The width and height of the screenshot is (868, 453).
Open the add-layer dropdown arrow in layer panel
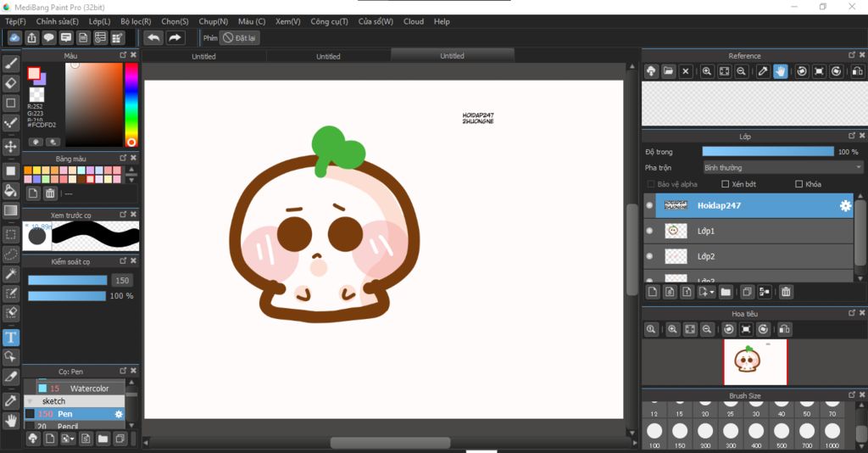710,292
